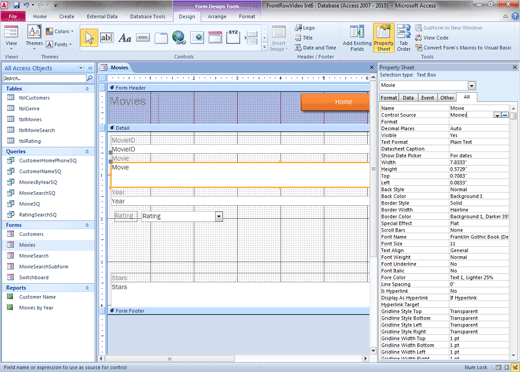This screenshot has height=372, width=520.
Task: Open the File tab
Action: click(13, 16)
